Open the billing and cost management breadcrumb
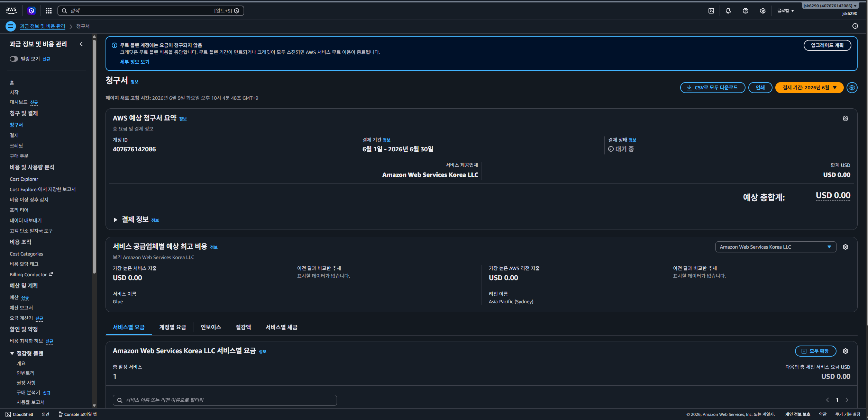 pyautogui.click(x=43, y=26)
